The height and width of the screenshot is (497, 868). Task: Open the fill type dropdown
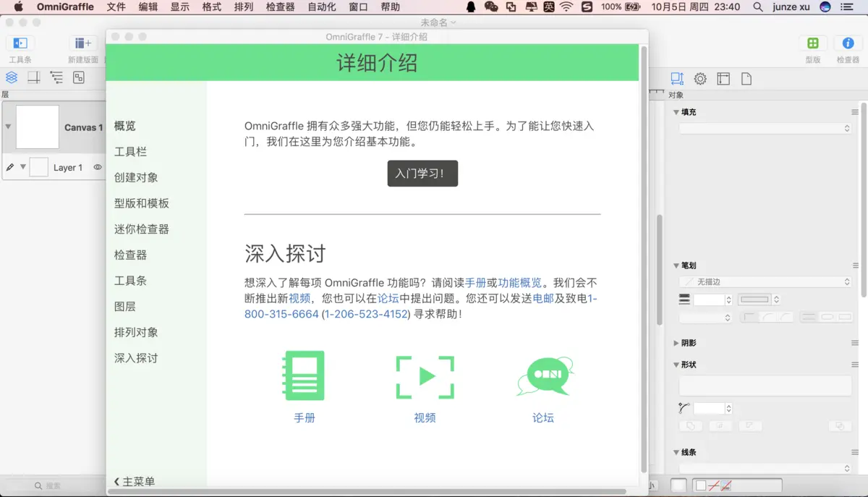(x=765, y=128)
